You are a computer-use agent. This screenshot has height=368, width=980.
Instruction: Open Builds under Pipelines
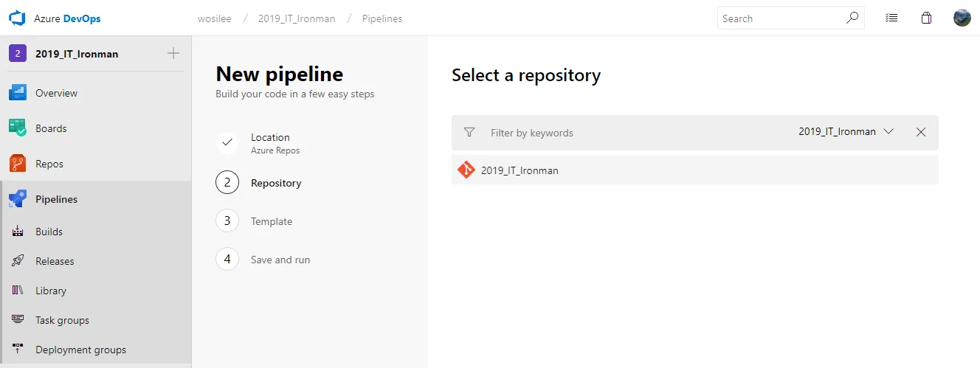click(x=96, y=232)
